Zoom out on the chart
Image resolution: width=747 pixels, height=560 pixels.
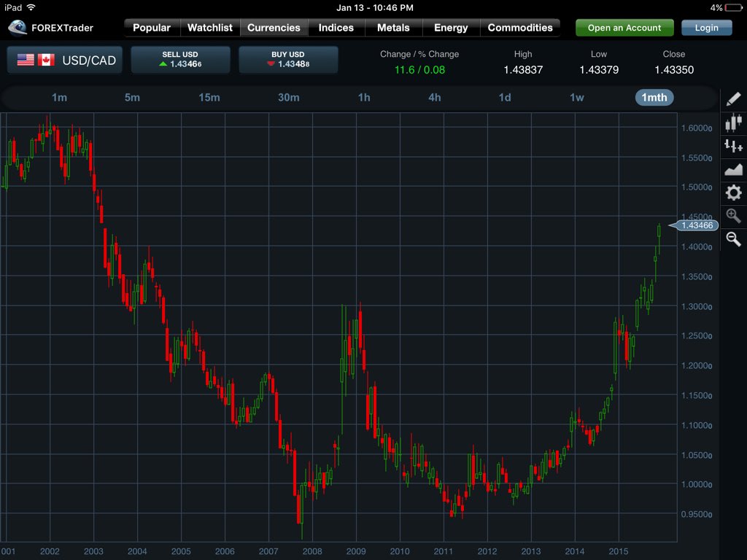point(734,238)
